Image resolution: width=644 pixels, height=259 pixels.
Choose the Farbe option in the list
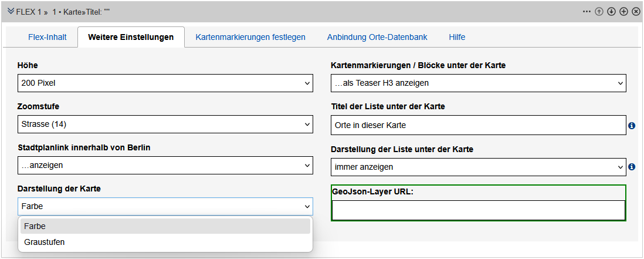(x=165, y=226)
